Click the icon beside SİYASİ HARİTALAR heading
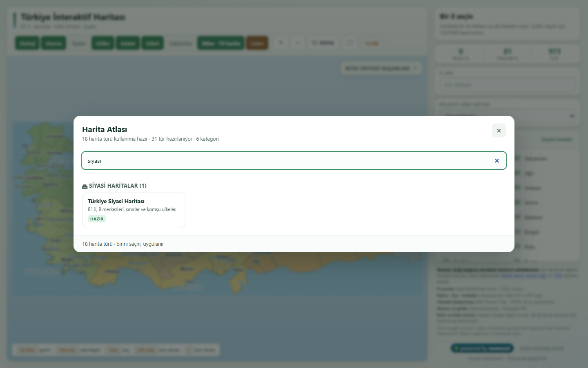The height and width of the screenshot is (368, 588). [x=85, y=186]
